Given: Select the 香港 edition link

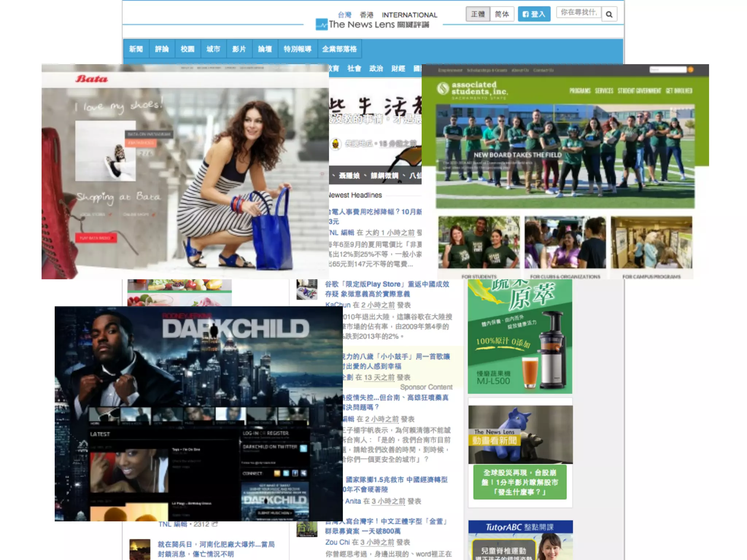Looking at the screenshot, I should tap(367, 15).
